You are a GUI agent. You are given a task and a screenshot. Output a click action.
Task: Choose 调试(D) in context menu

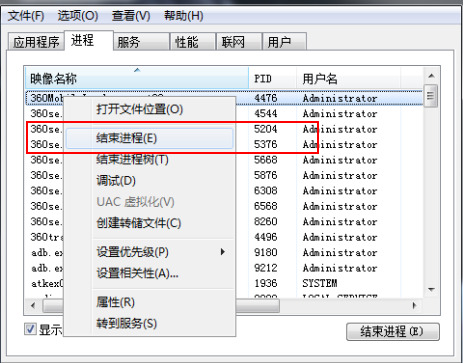coord(149,181)
